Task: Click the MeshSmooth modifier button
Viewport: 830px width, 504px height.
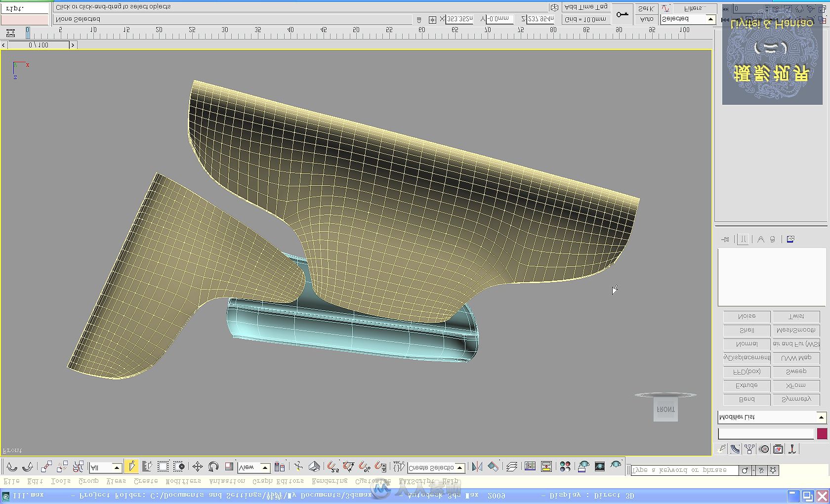Action: [x=796, y=330]
